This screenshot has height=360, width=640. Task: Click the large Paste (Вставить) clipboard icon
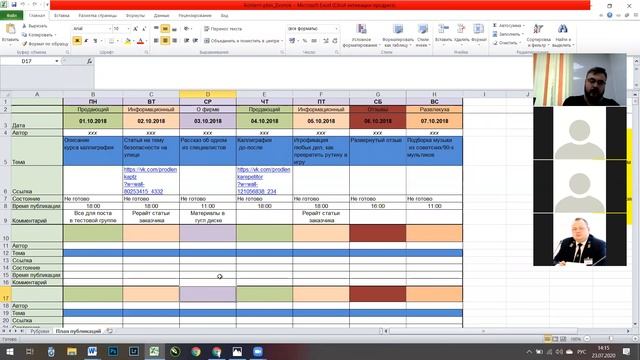pos(10,29)
